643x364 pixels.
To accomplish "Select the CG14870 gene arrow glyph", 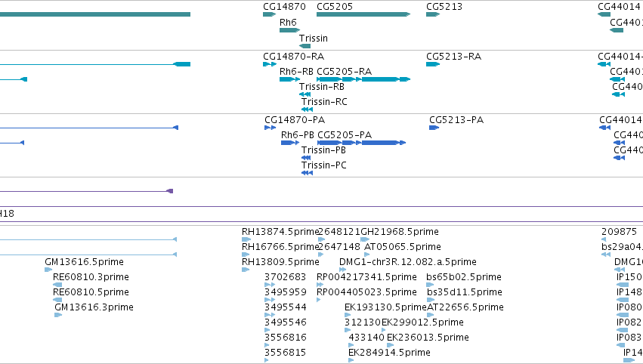I will point(270,14).
